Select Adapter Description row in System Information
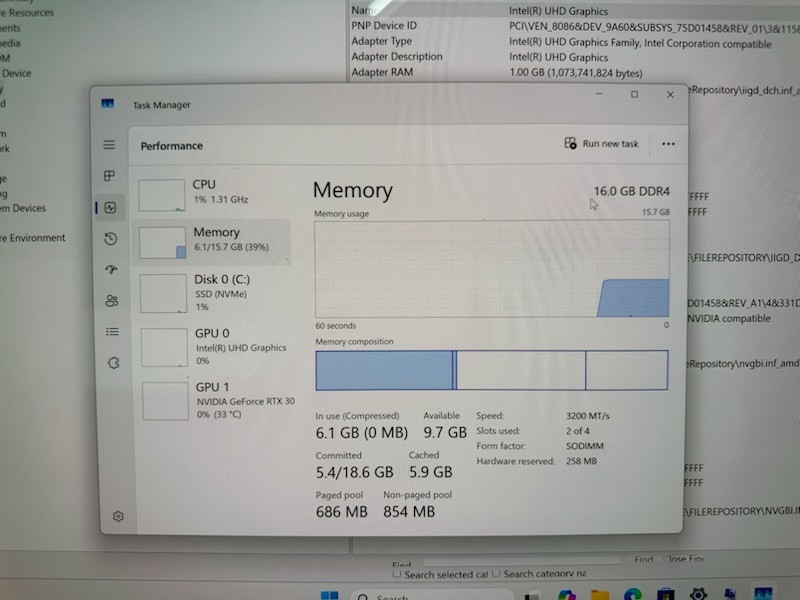Image resolution: width=800 pixels, height=600 pixels. [574, 57]
